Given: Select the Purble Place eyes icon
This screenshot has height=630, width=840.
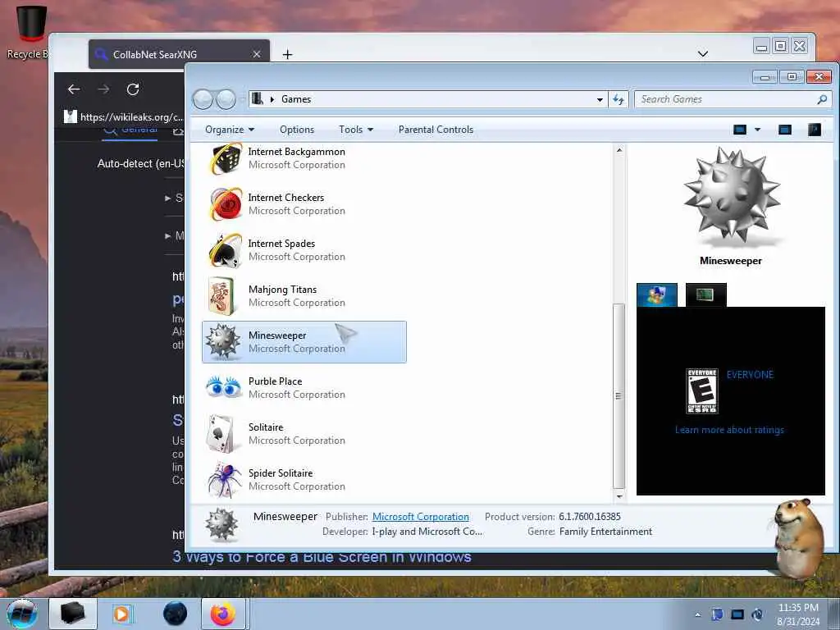Looking at the screenshot, I should (x=223, y=387).
